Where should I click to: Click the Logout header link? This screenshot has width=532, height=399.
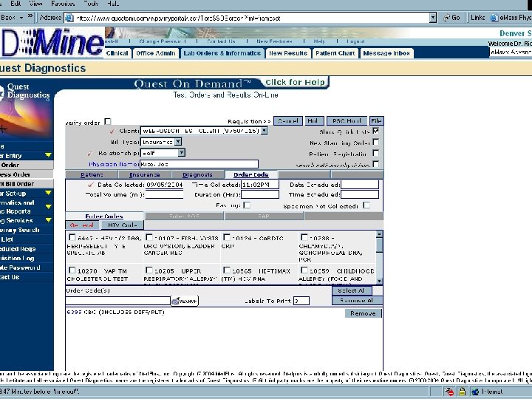click(355, 41)
